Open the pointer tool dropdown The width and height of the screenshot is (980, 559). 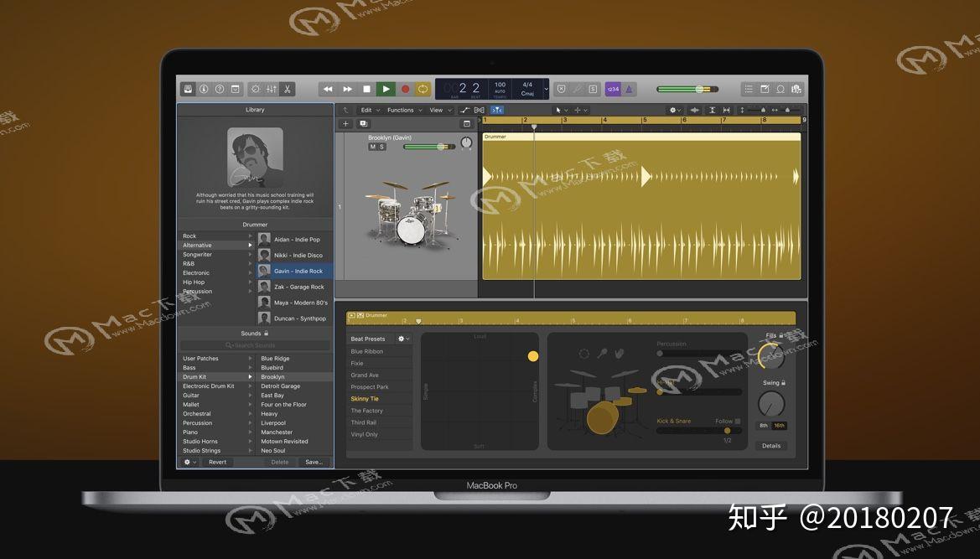(561, 110)
